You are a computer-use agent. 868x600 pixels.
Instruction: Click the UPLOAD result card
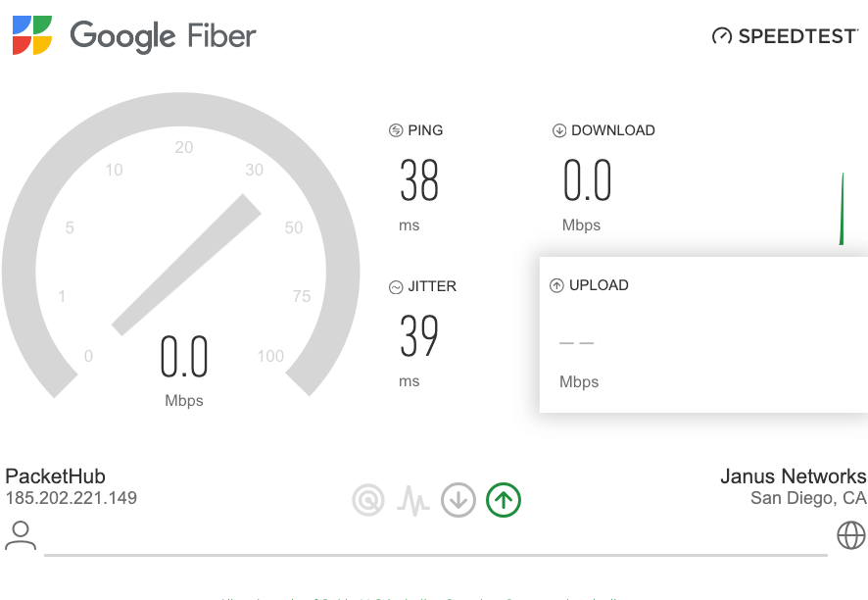[x=703, y=334]
